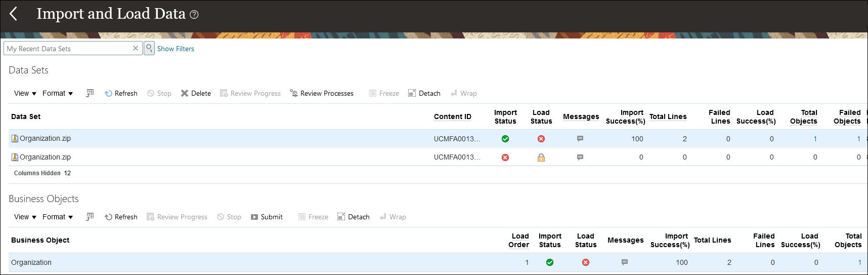Viewport: 868px width, 275px height.
Task: Open View menu in Business Objects toolbar
Action: (x=25, y=217)
